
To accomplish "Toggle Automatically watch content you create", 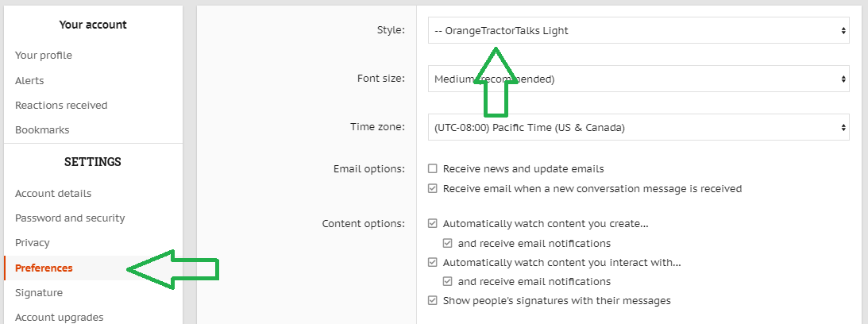I will click(433, 224).
